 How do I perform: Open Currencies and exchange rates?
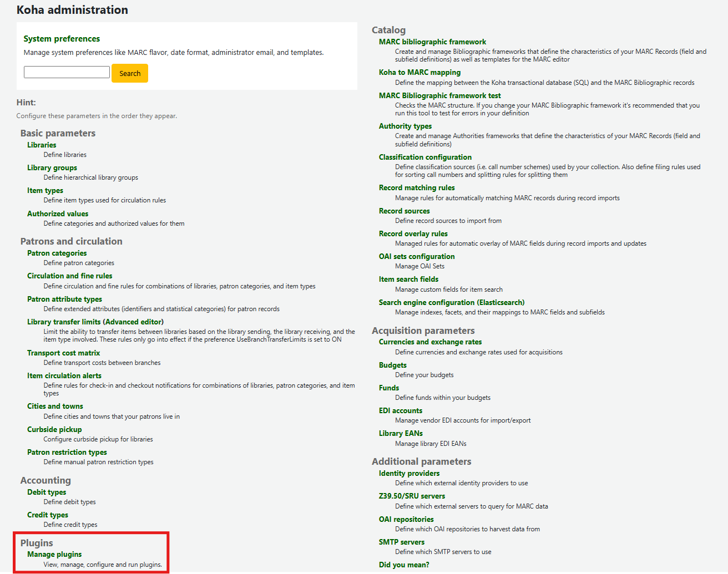pyautogui.click(x=430, y=342)
